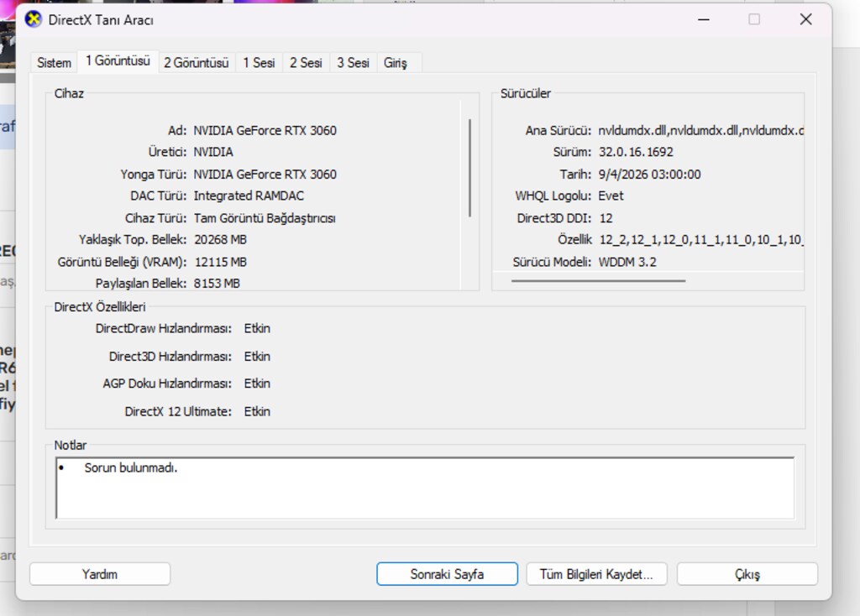860x616 pixels.
Task: Switch to the Sistem tab
Action: point(54,62)
